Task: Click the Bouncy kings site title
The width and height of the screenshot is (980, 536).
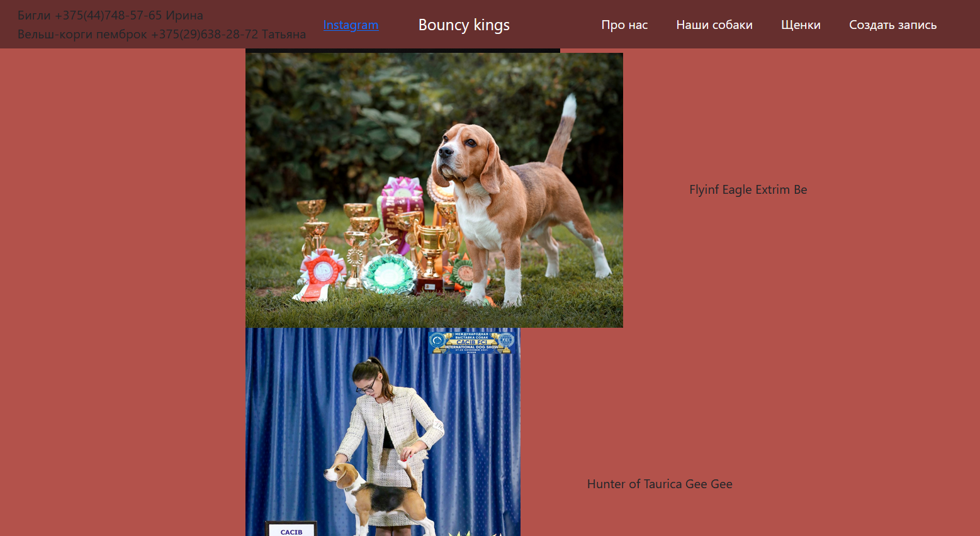Action: click(x=464, y=25)
